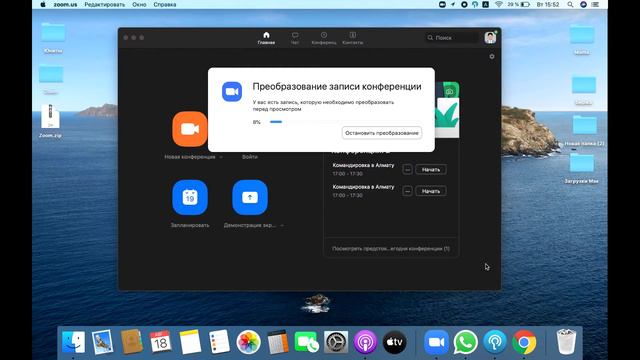
Task: Open Calculator from the Dock
Action: click(278, 342)
